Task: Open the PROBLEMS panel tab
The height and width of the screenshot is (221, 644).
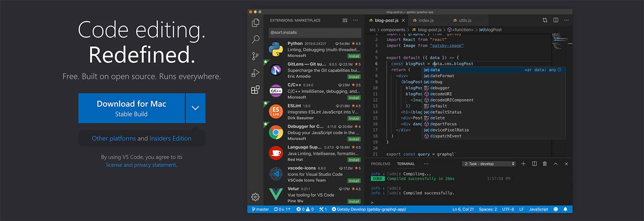Action: pos(381,164)
